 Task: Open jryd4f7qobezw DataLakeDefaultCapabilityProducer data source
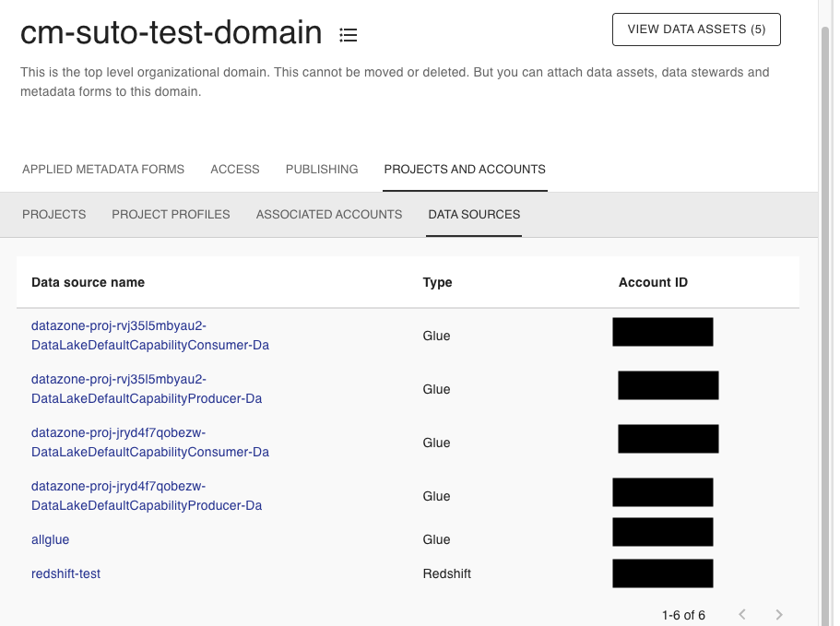[146, 496]
